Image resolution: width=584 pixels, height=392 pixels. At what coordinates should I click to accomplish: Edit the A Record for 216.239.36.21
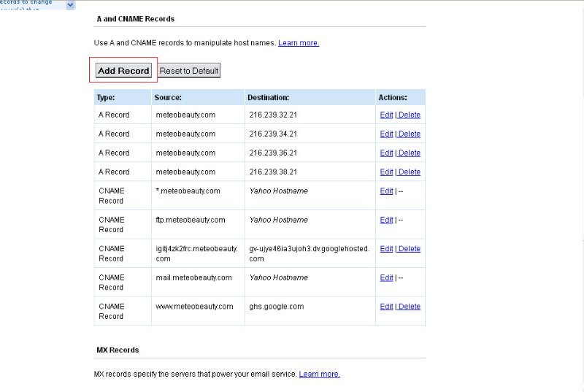[386, 153]
